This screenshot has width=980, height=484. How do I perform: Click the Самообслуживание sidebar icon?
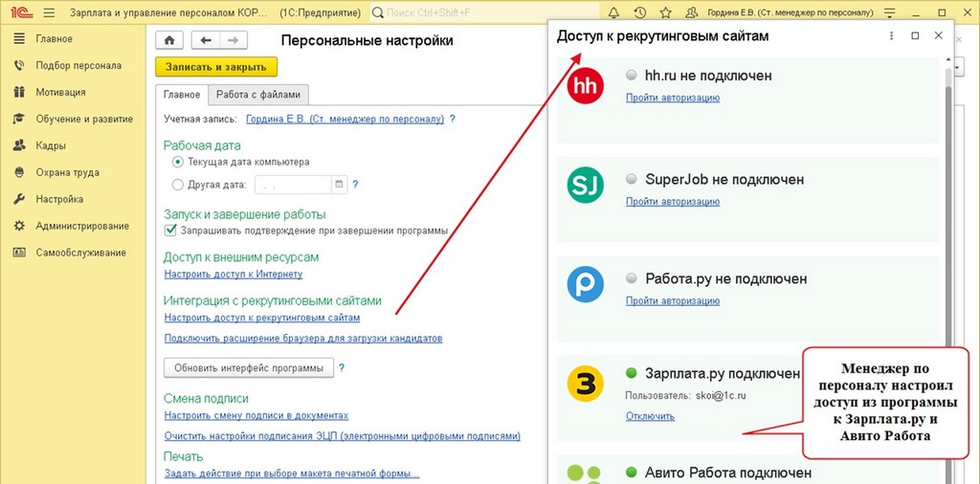(19, 253)
